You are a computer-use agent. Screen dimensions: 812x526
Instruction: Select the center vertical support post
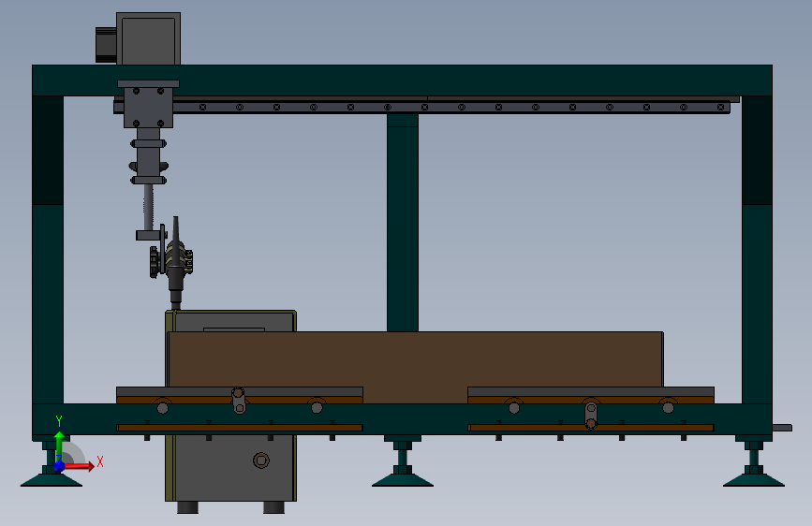coord(403,223)
